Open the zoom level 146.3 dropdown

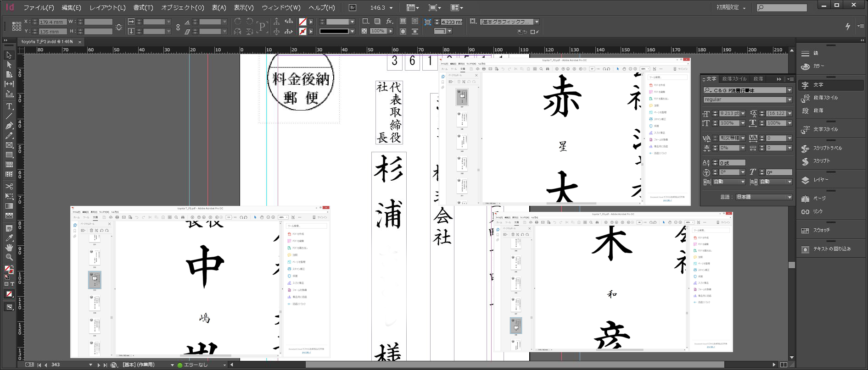tap(391, 8)
